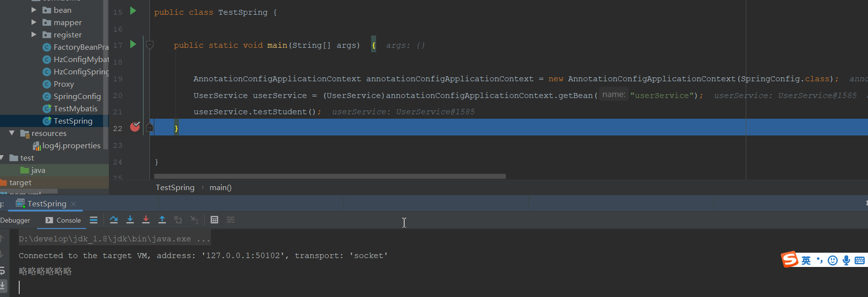The height and width of the screenshot is (297, 868).
Task: Click the Step Out icon
Action: [x=162, y=220]
